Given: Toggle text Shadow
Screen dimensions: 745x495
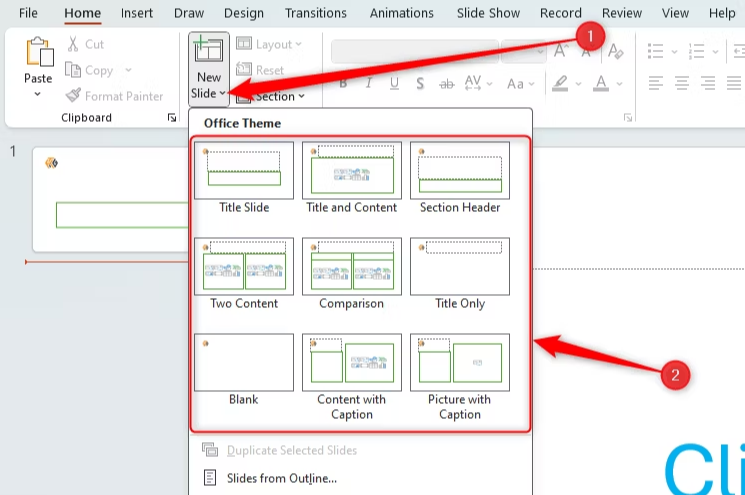Looking at the screenshot, I should (420, 84).
